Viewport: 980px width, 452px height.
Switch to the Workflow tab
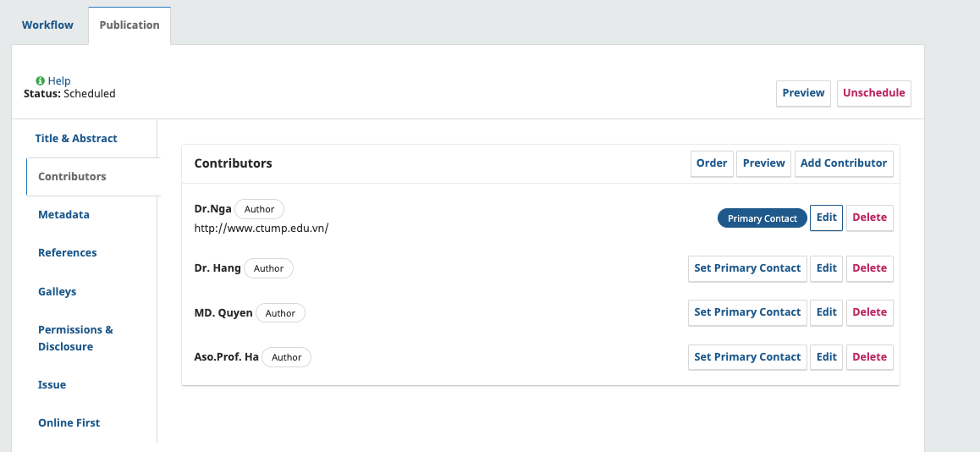(x=47, y=25)
